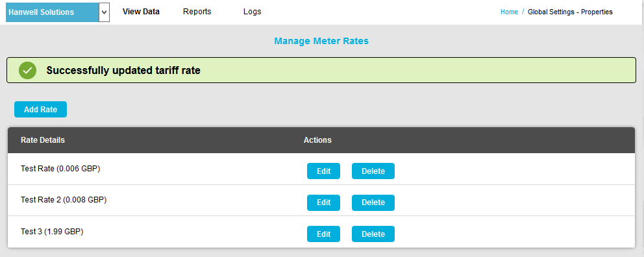Delete the Test 3 row

(x=373, y=234)
